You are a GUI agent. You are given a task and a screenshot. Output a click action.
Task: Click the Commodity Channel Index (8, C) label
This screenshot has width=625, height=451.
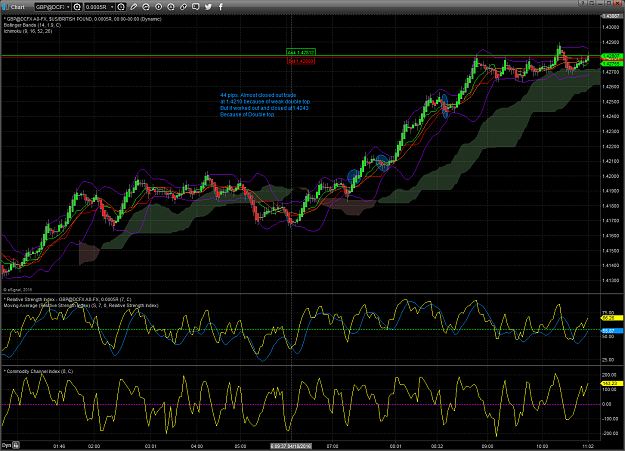tap(39, 371)
